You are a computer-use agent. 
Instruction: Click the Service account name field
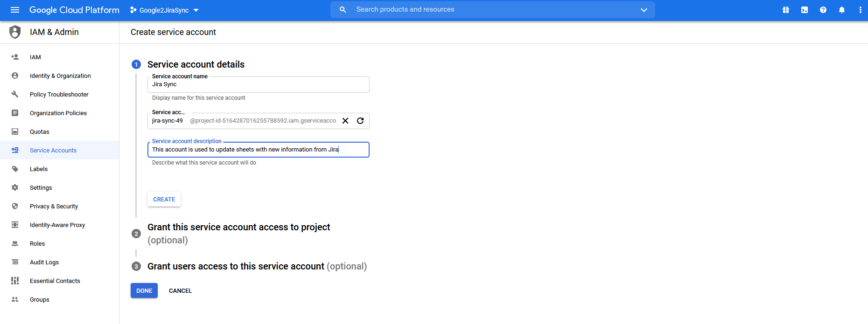click(258, 85)
